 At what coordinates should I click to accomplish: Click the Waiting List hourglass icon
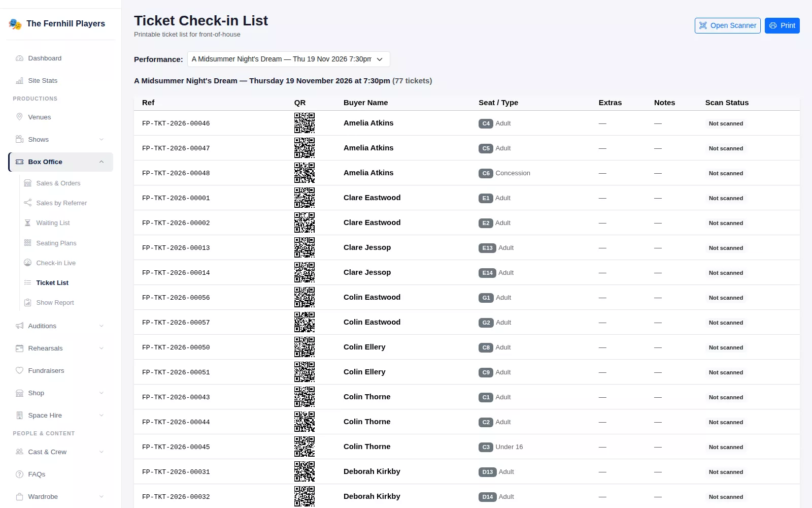pyautogui.click(x=27, y=223)
